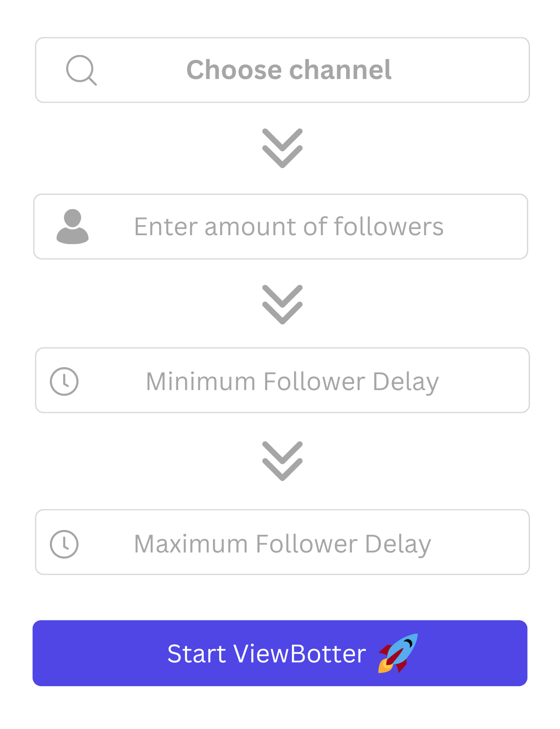Screen dimensions: 560x729
Task: Click the 'Choose channel' bold placeholder text
Action: pyautogui.click(x=289, y=70)
